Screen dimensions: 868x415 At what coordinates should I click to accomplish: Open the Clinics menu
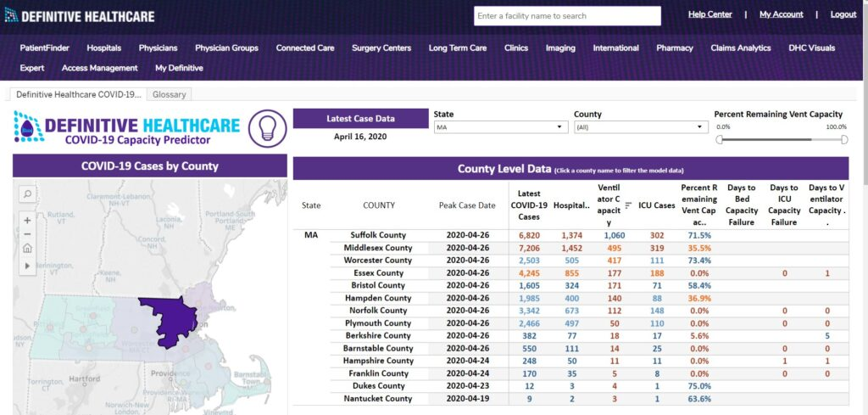pyautogui.click(x=516, y=48)
